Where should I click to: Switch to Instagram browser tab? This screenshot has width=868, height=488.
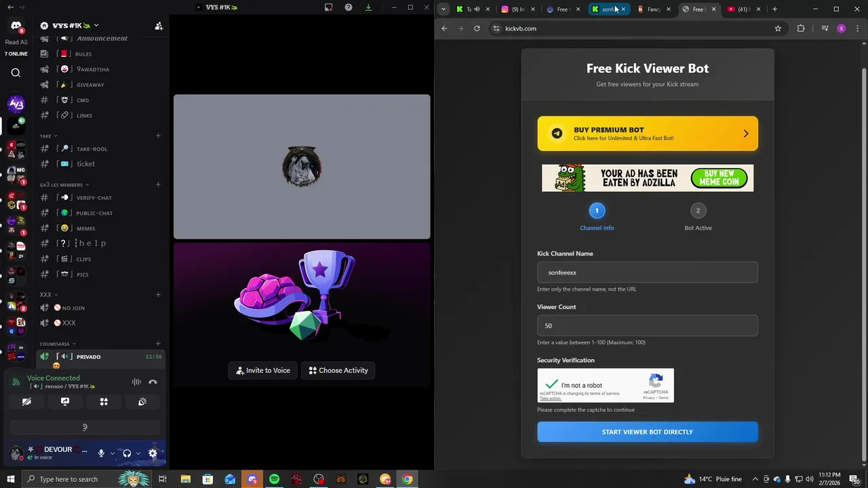pyautogui.click(x=517, y=9)
